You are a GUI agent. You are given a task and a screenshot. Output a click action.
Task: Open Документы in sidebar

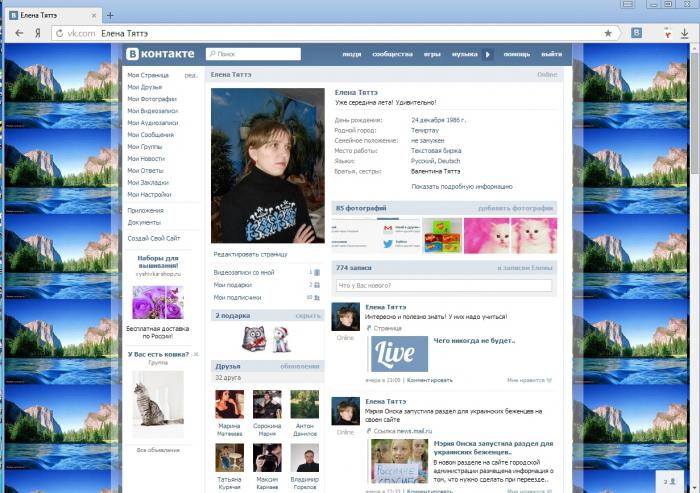[x=144, y=222]
